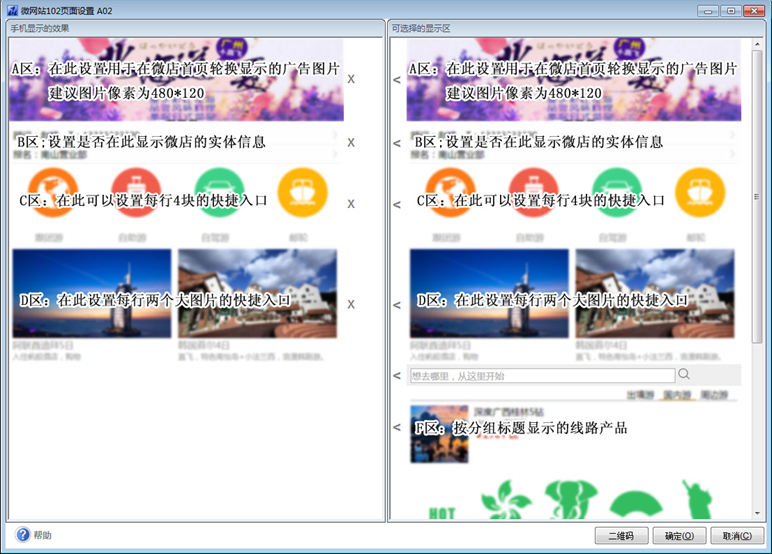The width and height of the screenshot is (772, 554).
Task: Click the red suitcase icon in left panel
Action: coord(136,193)
